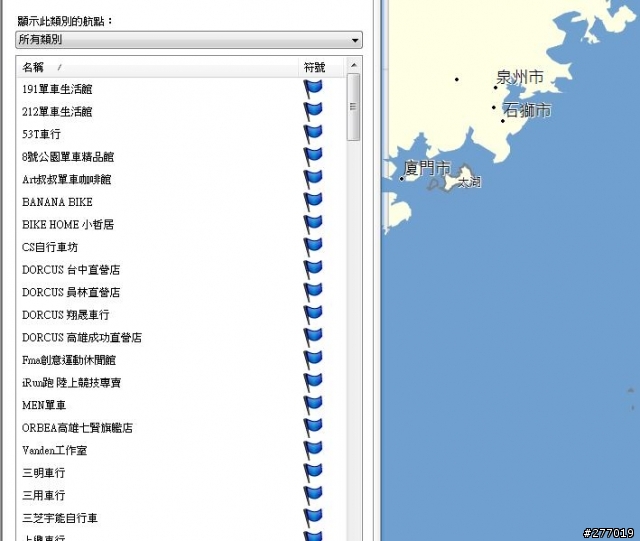Select waypoint 53T車行
This screenshot has width=640, height=541.
[41, 134]
